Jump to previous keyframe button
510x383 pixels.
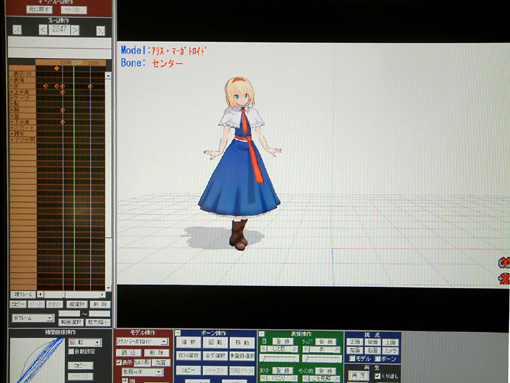pyautogui.click(x=17, y=30)
